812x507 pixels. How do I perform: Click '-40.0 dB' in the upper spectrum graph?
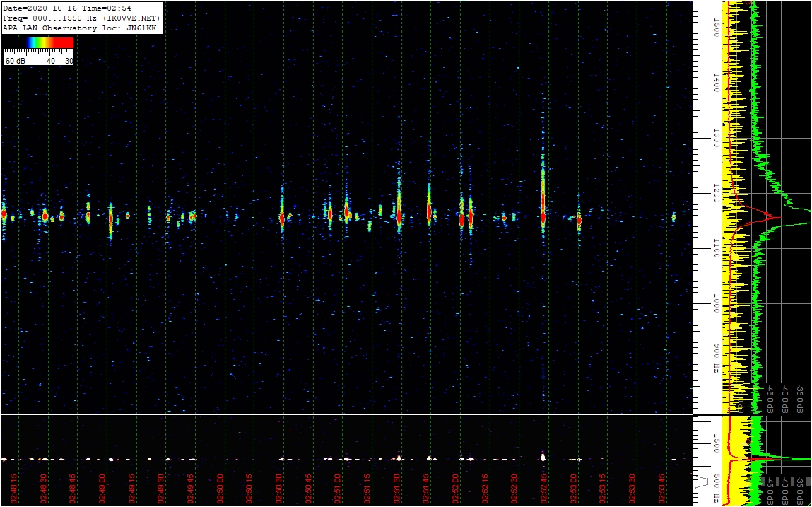tap(786, 398)
